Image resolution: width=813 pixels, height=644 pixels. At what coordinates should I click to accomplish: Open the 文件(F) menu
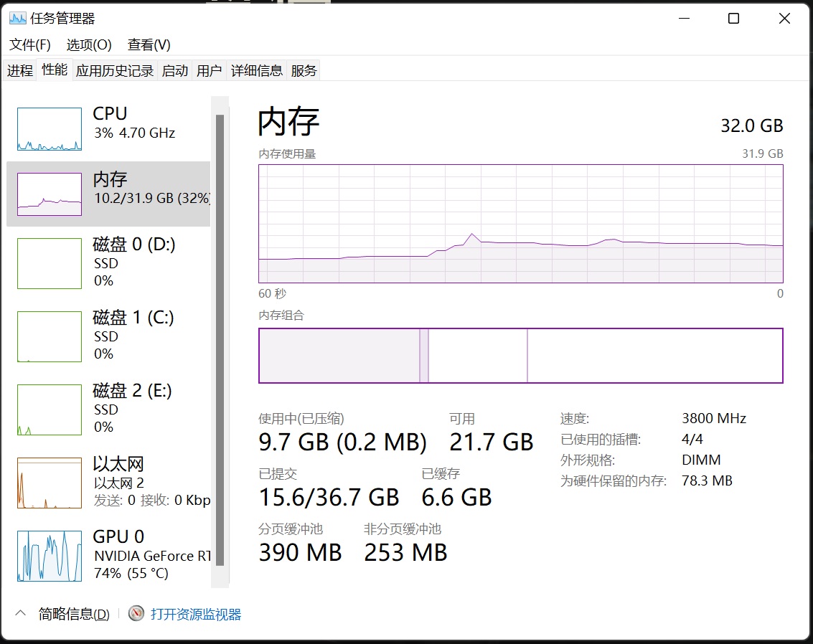coord(30,44)
